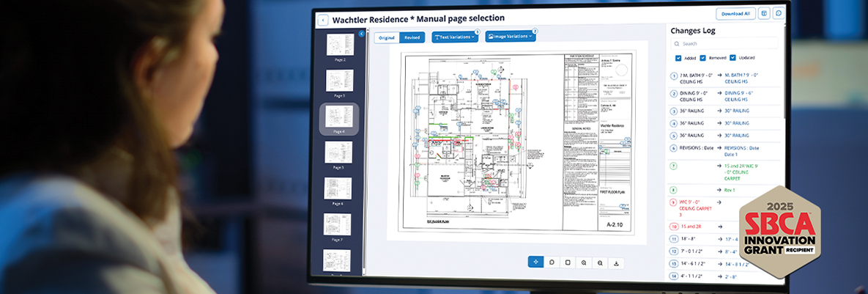
Task: Open the comments icon at top right
Action: coord(778,13)
